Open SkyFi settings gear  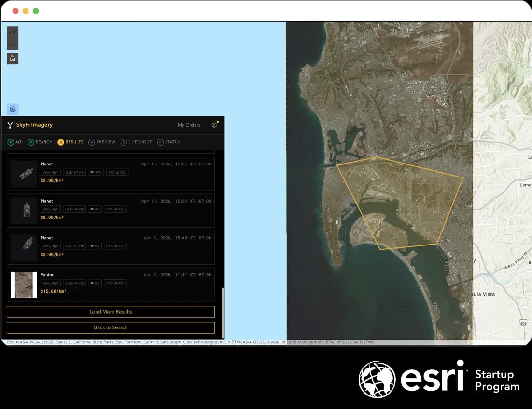click(x=214, y=125)
